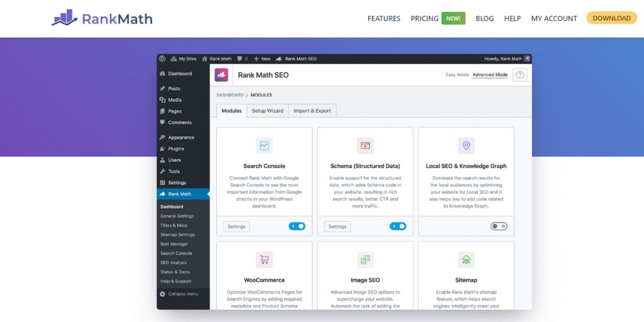Enable the Local SEO & Knowledge Graph toggle

coord(499,226)
